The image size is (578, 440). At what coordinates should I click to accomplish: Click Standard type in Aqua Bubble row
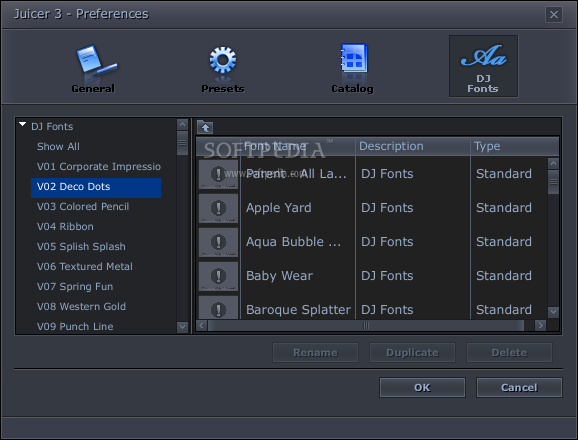click(504, 242)
